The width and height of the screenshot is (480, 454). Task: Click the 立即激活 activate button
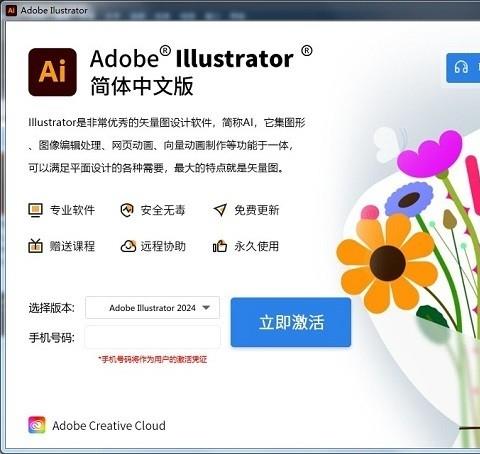coord(291,322)
